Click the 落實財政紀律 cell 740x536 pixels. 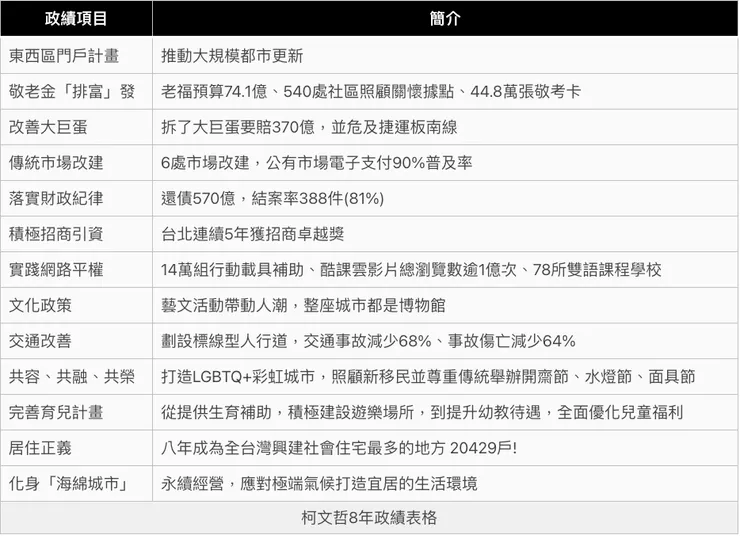(x=76, y=198)
